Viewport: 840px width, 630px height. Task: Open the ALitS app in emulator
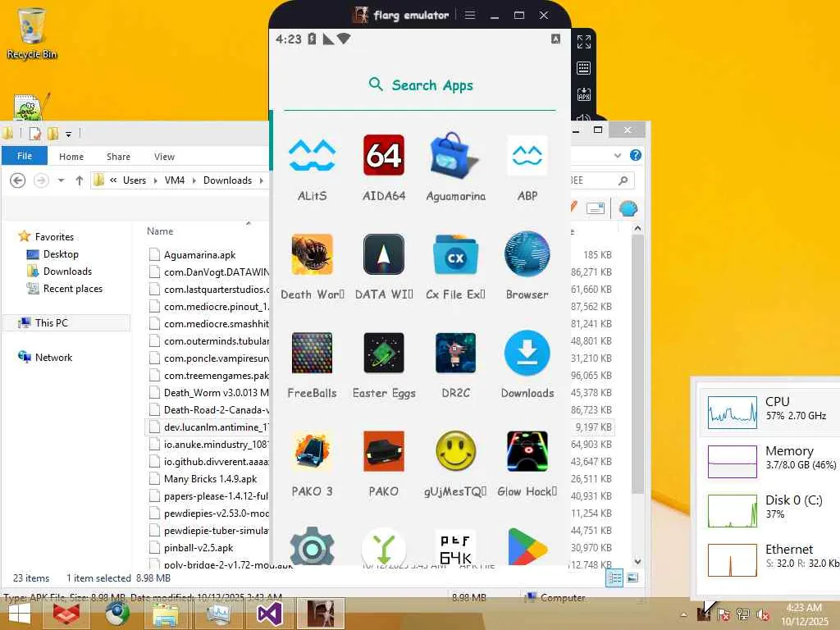point(312,155)
